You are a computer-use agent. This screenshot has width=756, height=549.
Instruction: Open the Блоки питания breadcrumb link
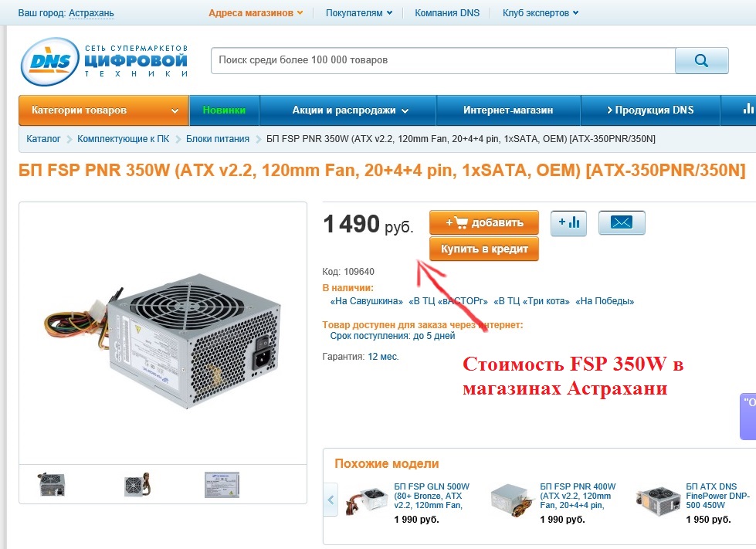pyautogui.click(x=218, y=139)
